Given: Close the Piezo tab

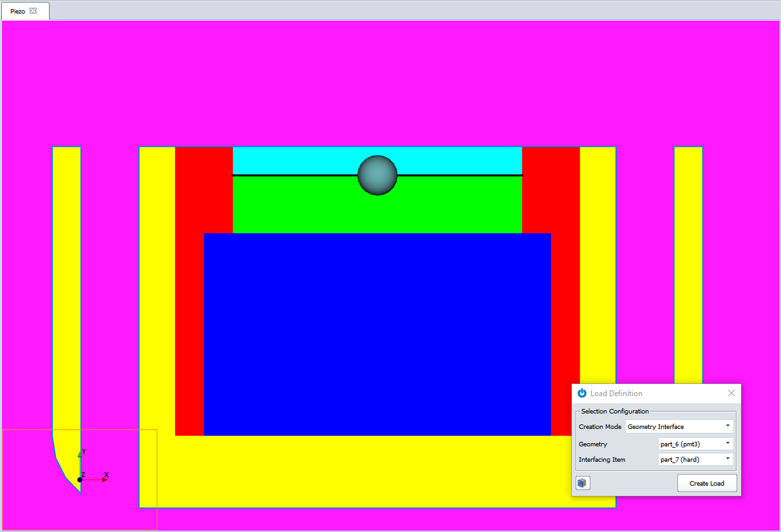Looking at the screenshot, I should 33,11.
